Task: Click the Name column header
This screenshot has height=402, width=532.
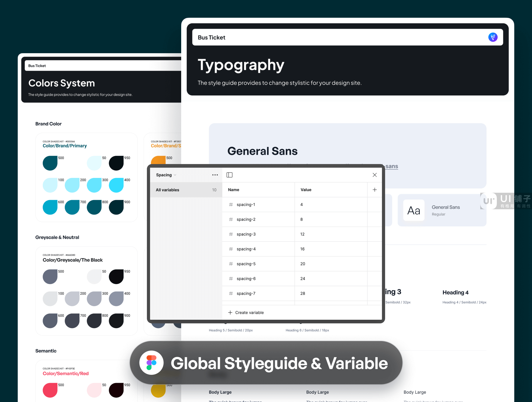Action: [233, 190]
